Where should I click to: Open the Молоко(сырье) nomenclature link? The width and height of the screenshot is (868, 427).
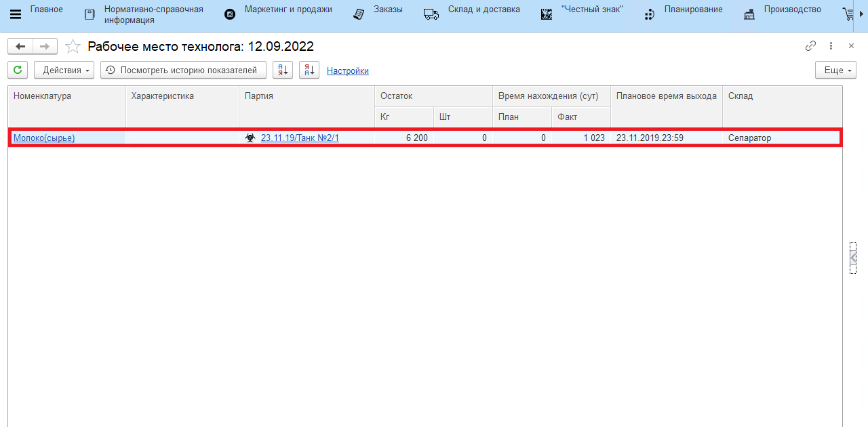click(44, 138)
